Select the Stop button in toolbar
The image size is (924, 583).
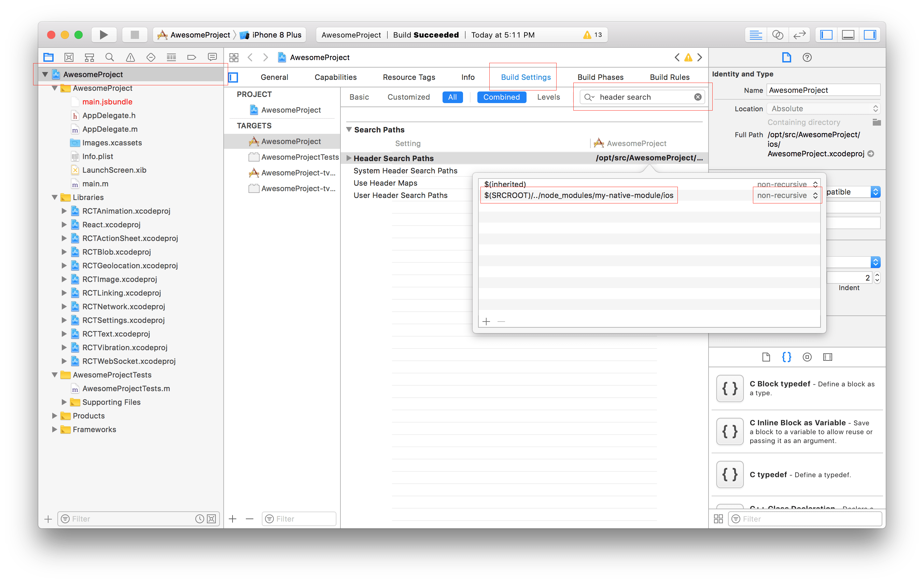[x=133, y=34]
